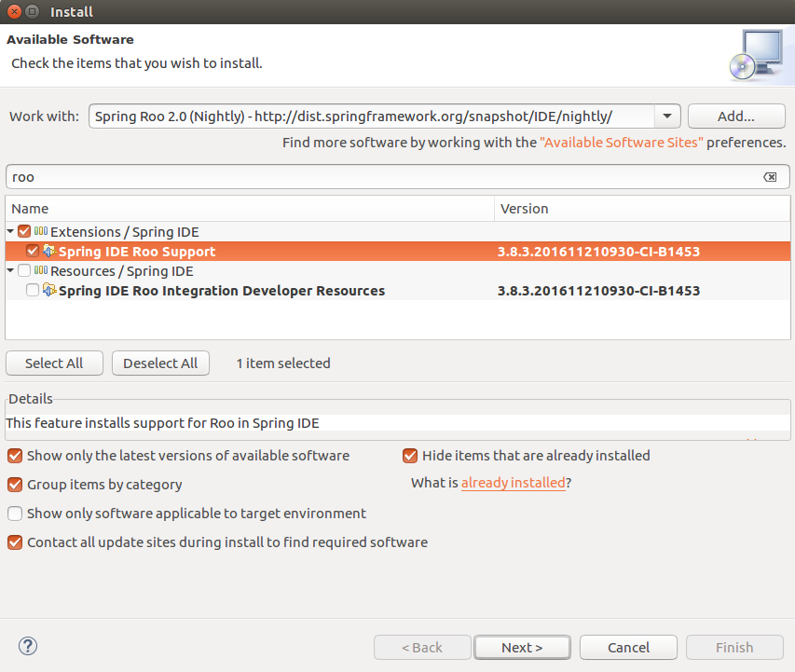Screen dimensions: 795x672
Task: Open the Work with site dropdown
Action: 667,117
